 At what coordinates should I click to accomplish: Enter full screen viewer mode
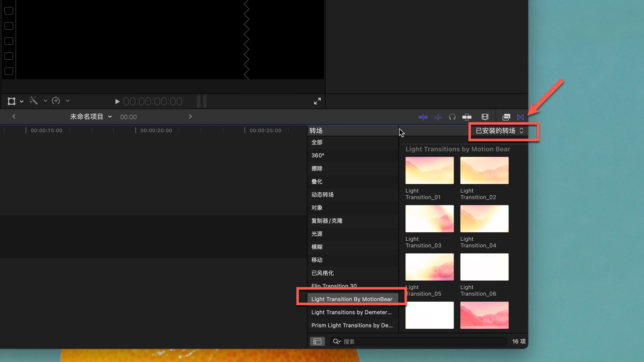(x=317, y=101)
